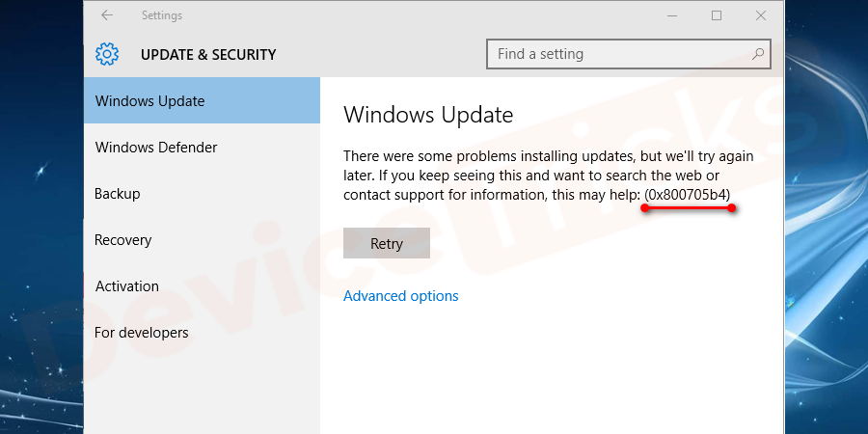Click the UPDATE & SECURITY header title
Image resolution: width=868 pixels, height=434 pixels.
(x=208, y=54)
